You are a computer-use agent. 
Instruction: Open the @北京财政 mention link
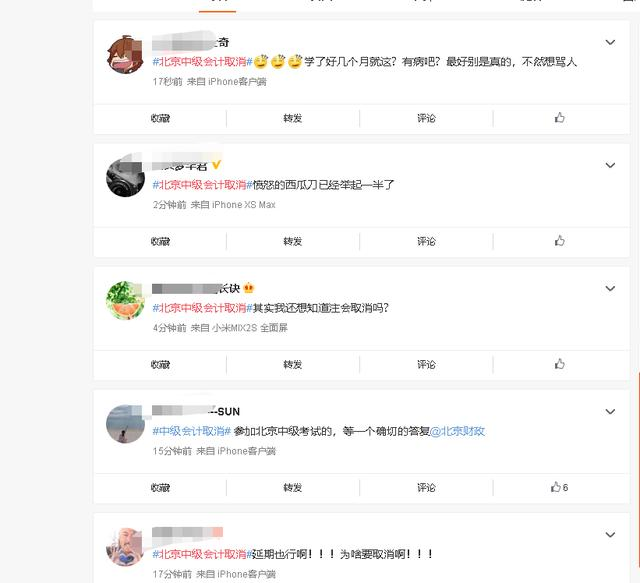coord(457,431)
